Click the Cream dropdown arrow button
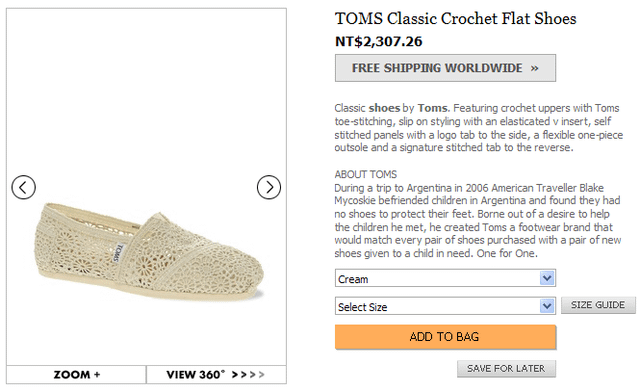The height and width of the screenshot is (391, 640). coord(547,278)
